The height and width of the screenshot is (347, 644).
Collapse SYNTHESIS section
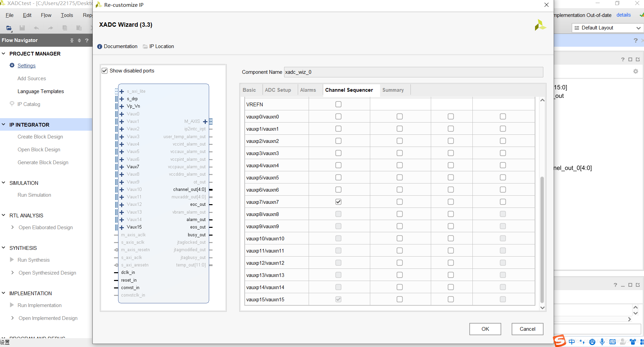[x=3, y=248]
